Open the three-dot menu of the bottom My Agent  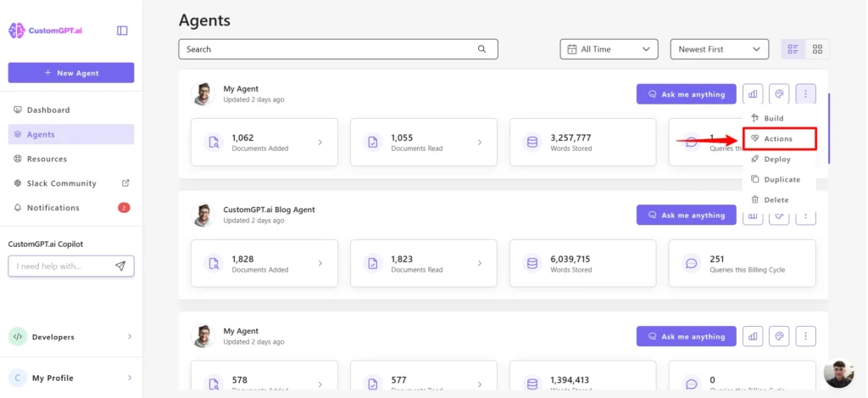click(x=806, y=337)
